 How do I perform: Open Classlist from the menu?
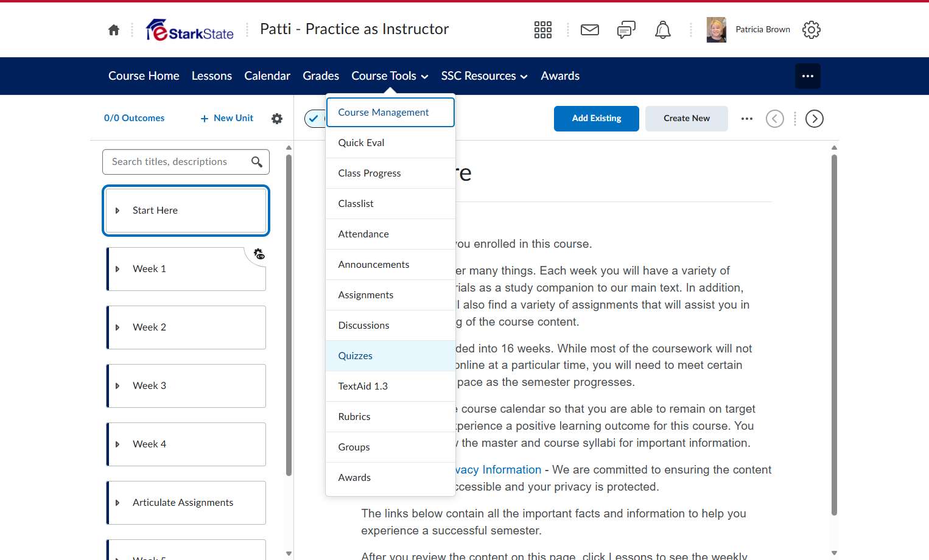(390, 204)
